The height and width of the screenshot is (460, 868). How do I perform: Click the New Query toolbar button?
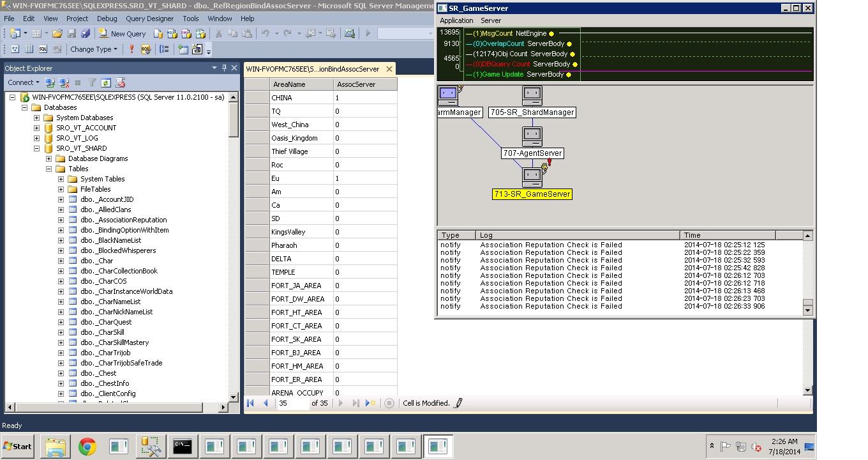coord(122,33)
